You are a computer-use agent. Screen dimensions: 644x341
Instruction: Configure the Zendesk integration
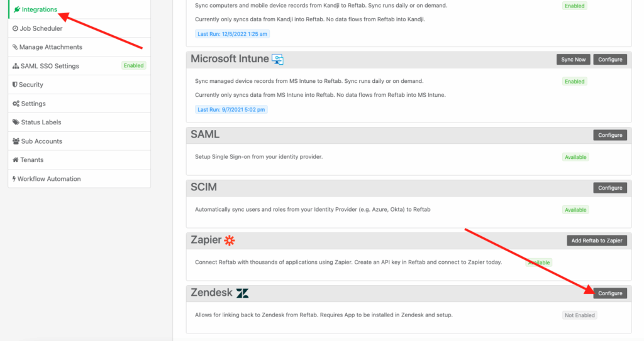[x=610, y=293]
